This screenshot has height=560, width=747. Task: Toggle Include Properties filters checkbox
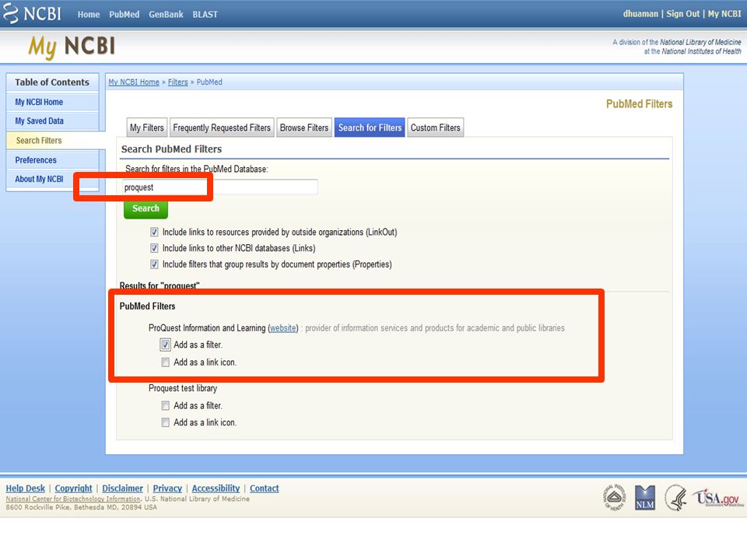click(154, 264)
